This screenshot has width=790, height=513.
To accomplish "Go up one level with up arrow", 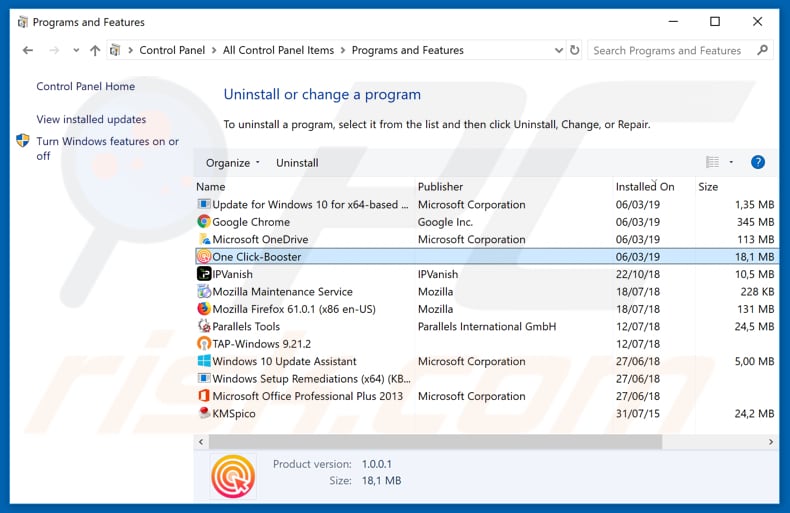I will coord(95,50).
